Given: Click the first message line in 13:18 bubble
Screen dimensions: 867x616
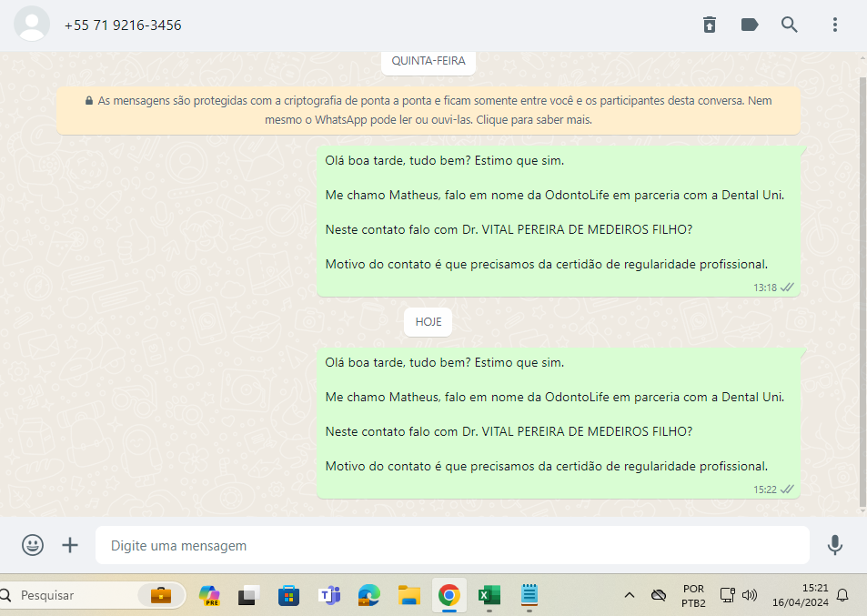Looking at the screenshot, I should pyautogui.click(x=445, y=161).
